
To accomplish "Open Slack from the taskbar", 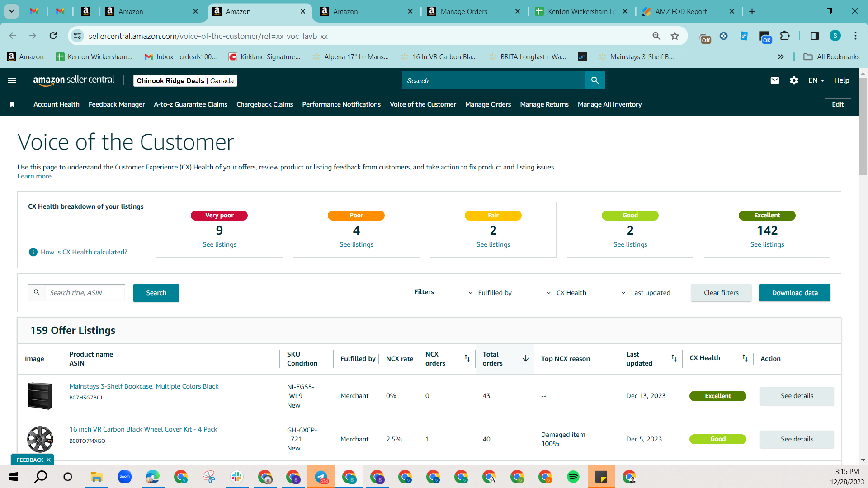I will coord(237,477).
